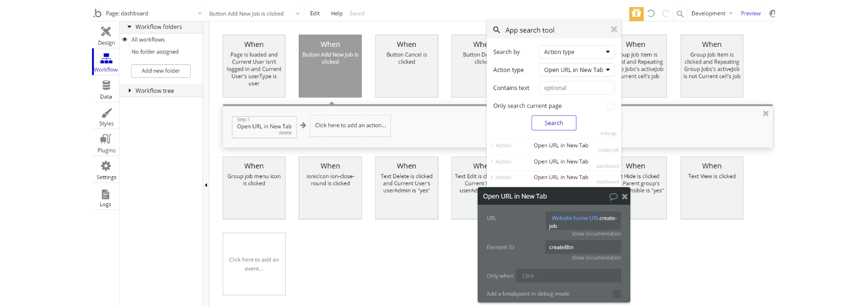Click the Contains text input field

(576, 88)
